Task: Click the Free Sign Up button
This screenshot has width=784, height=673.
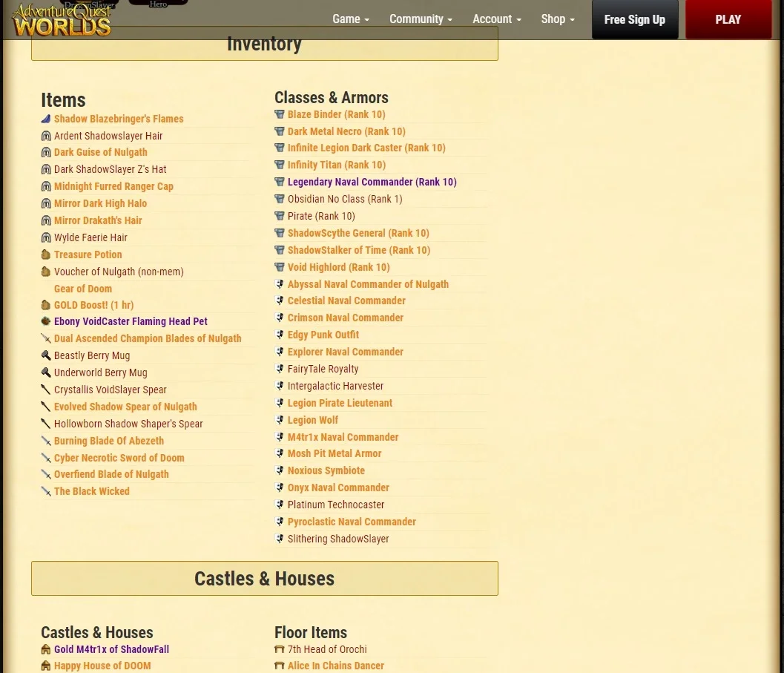Action: (635, 19)
